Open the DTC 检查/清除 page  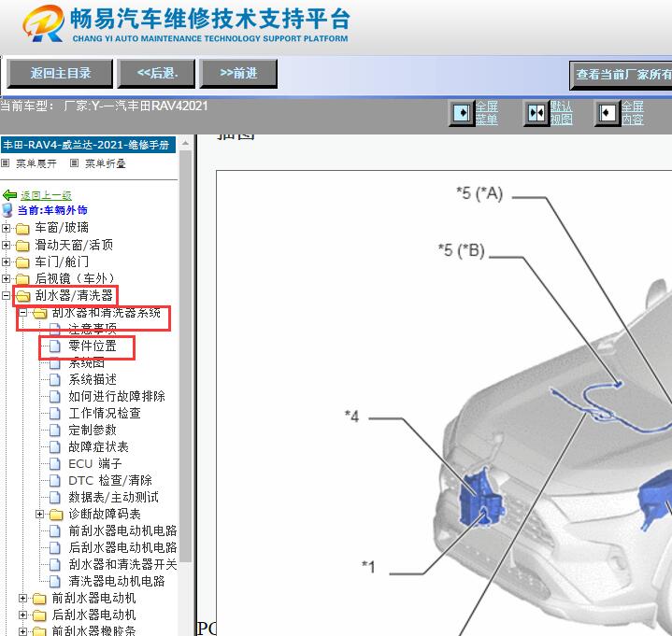110,481
